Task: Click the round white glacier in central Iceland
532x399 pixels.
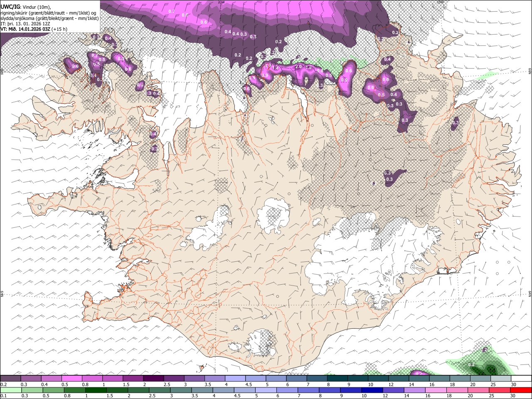Action: pos(273,215)
